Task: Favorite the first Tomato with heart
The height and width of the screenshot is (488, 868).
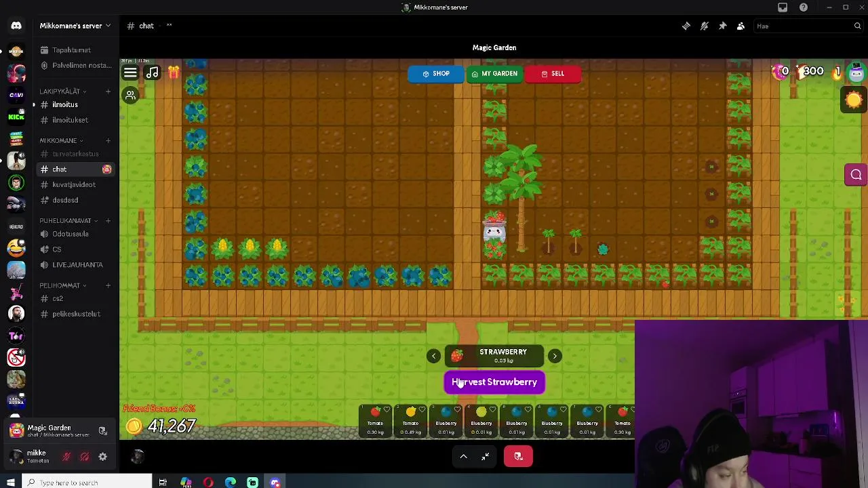Action: (387, 409)
